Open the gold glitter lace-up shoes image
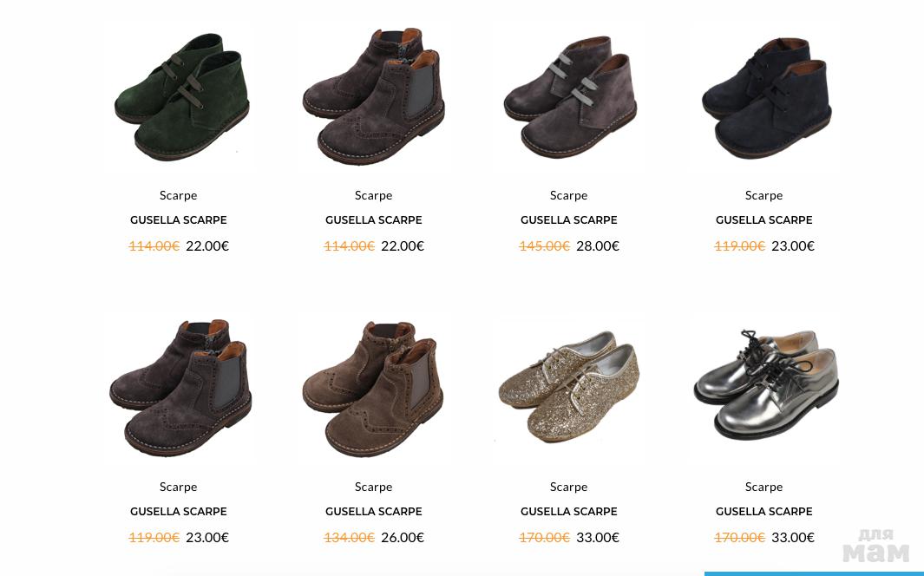The image size is (924, 576). [569, 387]
